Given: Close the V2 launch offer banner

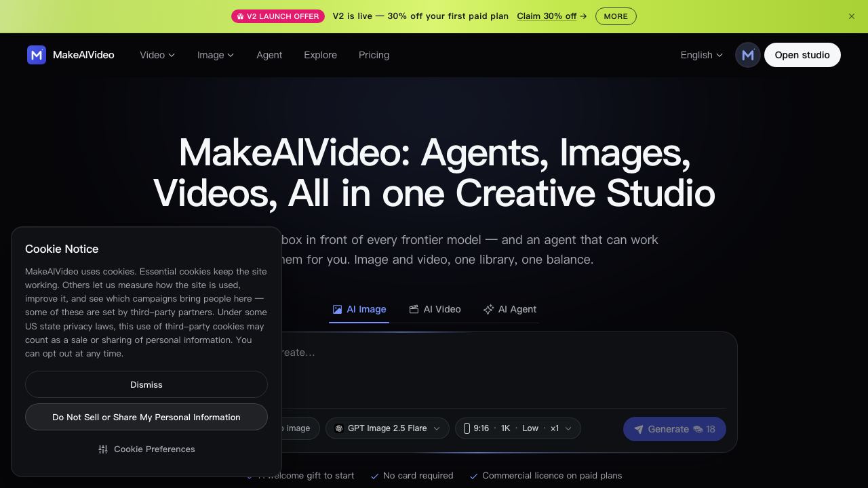Looking at the screenshot, I should pos(852,16).
